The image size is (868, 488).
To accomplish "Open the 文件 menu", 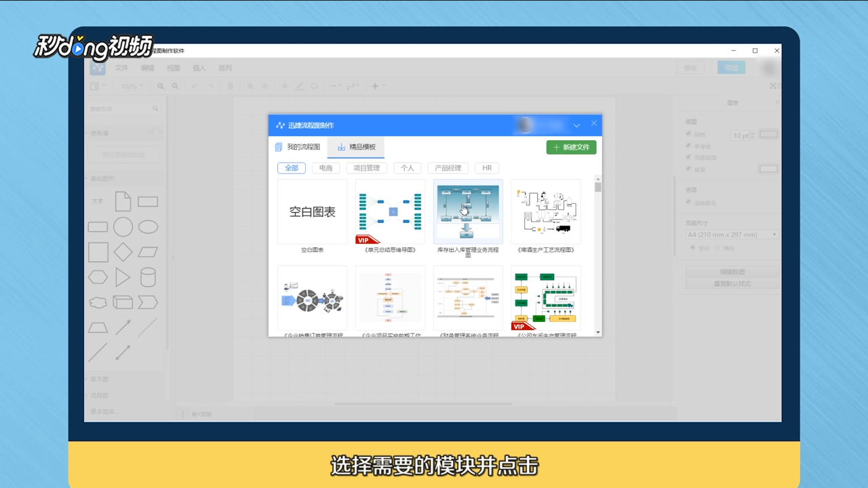I will (121, 68).
